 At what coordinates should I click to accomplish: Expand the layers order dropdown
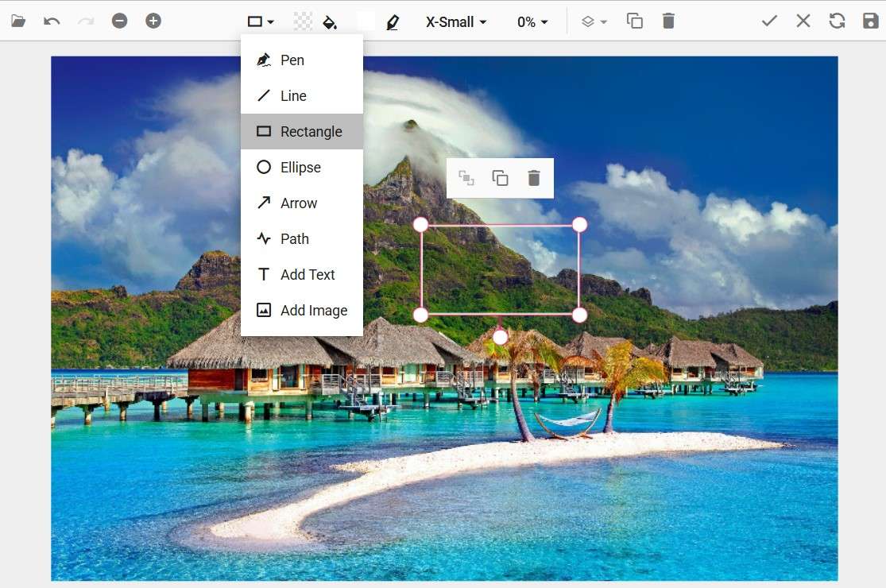pos(594,22)
